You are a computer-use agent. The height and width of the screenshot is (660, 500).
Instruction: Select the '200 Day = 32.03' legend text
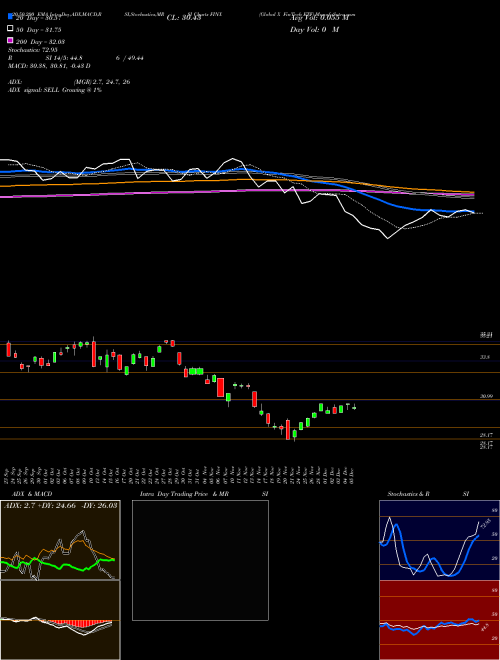[40, 42]
